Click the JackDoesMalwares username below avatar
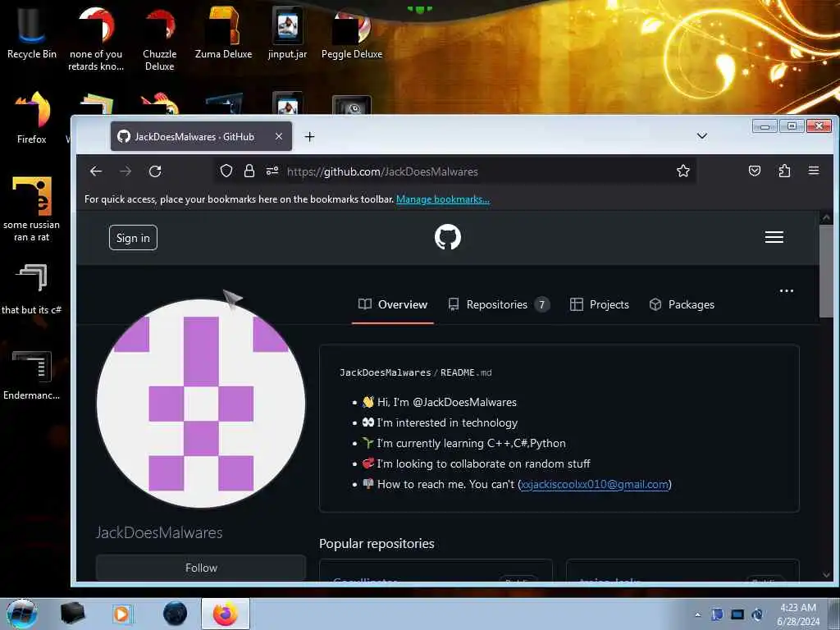Image resolution: width=840 pixels, height=630 pixels. coord(159,532)
